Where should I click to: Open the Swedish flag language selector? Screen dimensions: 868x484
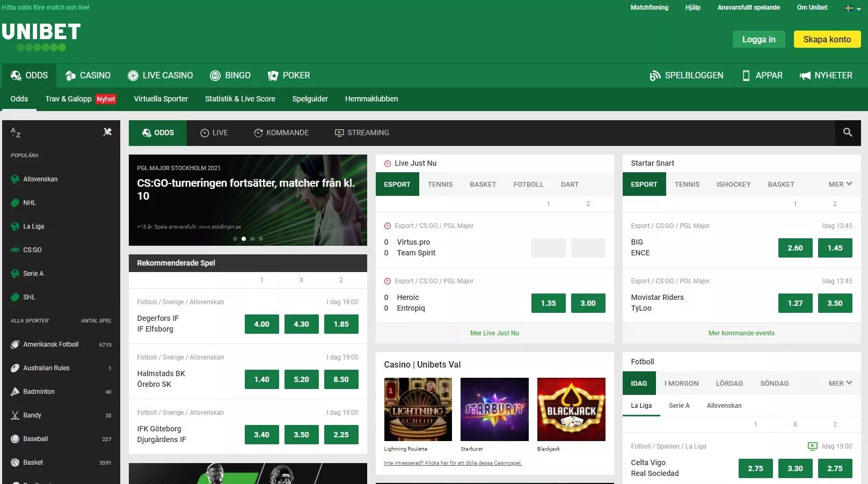coord(852,8)
